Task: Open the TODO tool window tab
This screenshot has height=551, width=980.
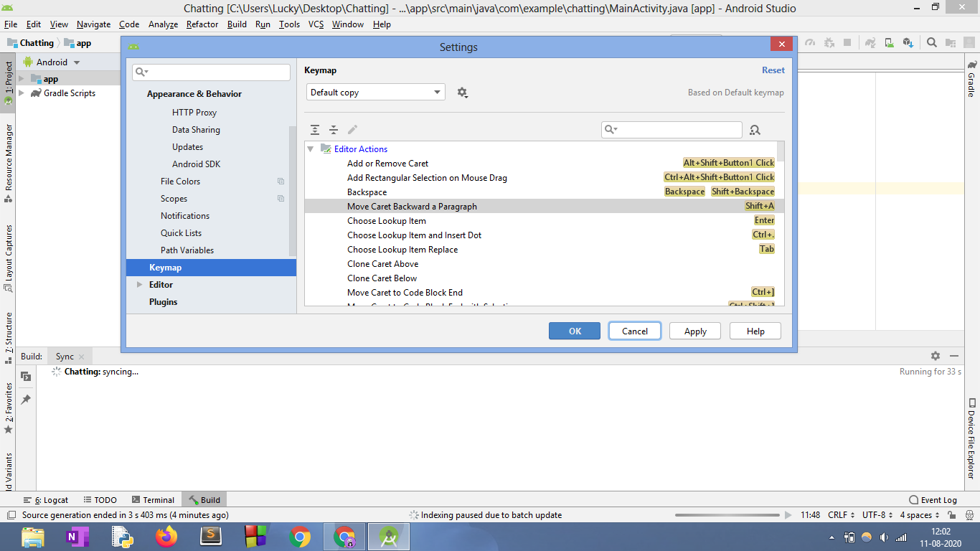Action: click(100, 500)
